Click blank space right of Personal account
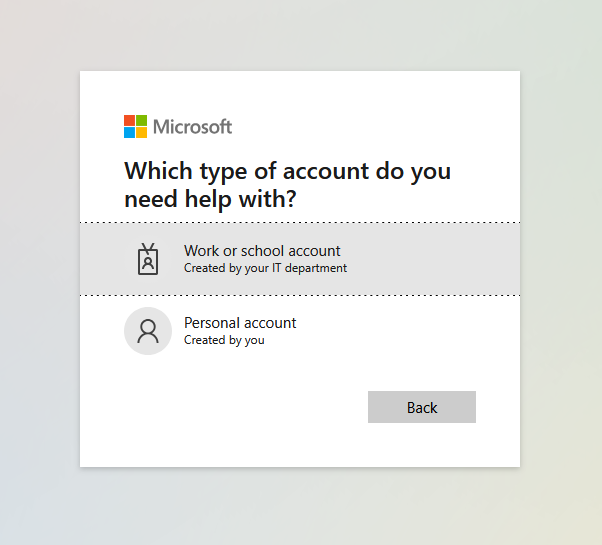The width and height of the screenshot is (602, 545). [x=407, y=331]
